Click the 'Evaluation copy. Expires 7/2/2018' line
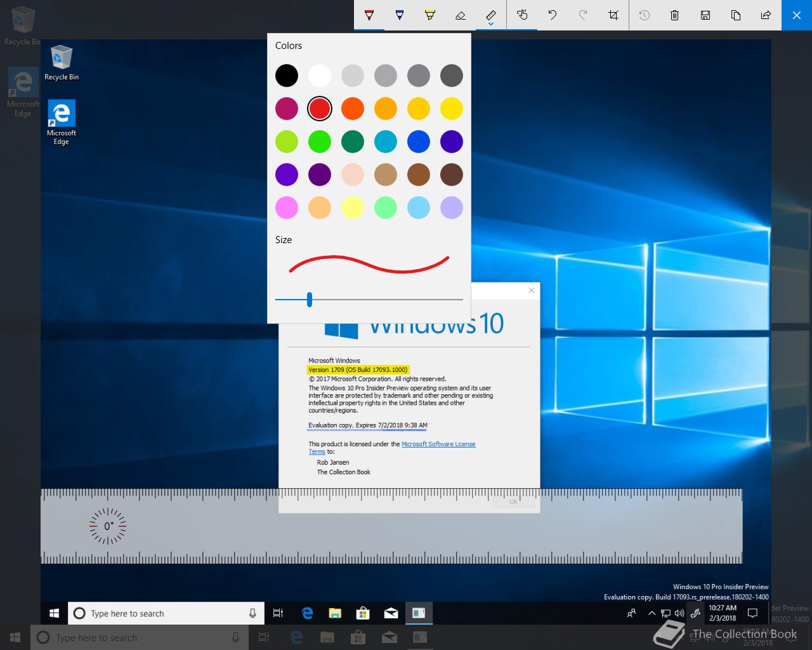The image size is (812, 650). pyautogui.click(x=368, y=425)
